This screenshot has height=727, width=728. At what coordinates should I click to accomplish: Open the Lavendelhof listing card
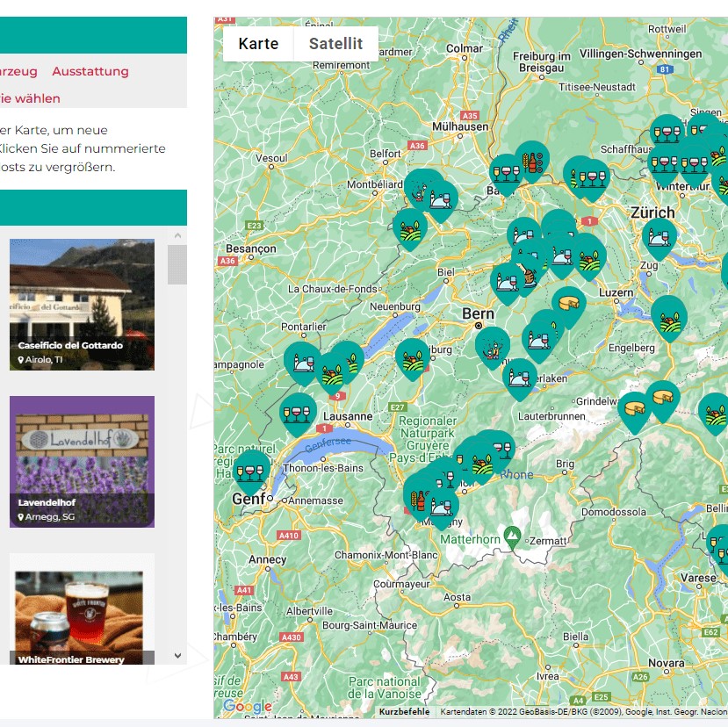(x=83, y=462)
